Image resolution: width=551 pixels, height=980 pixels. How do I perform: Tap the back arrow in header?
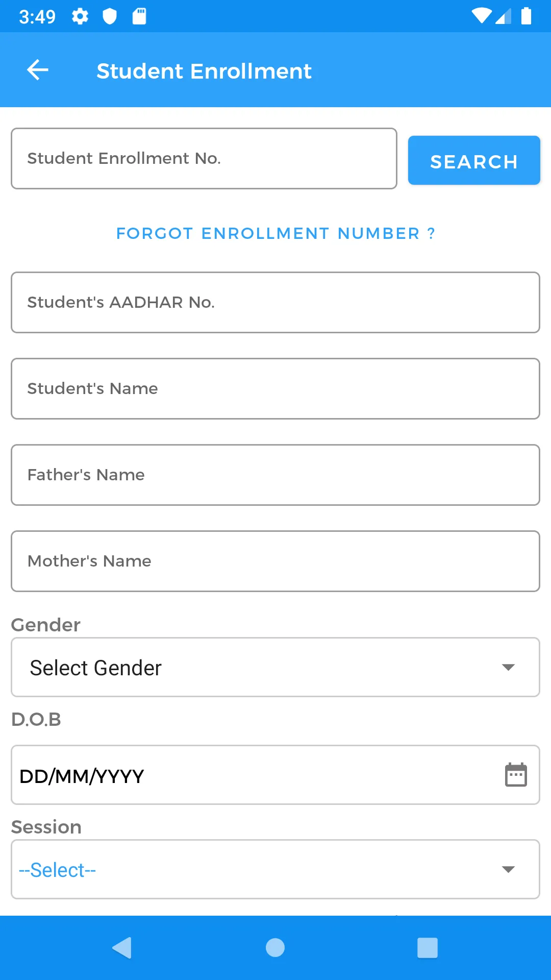coord(38,70)
